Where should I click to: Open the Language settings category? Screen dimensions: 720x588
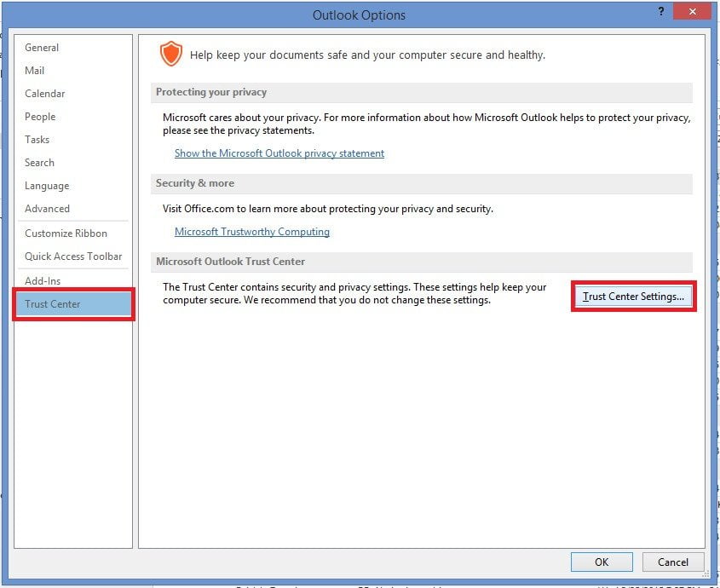tap(47, 186)
